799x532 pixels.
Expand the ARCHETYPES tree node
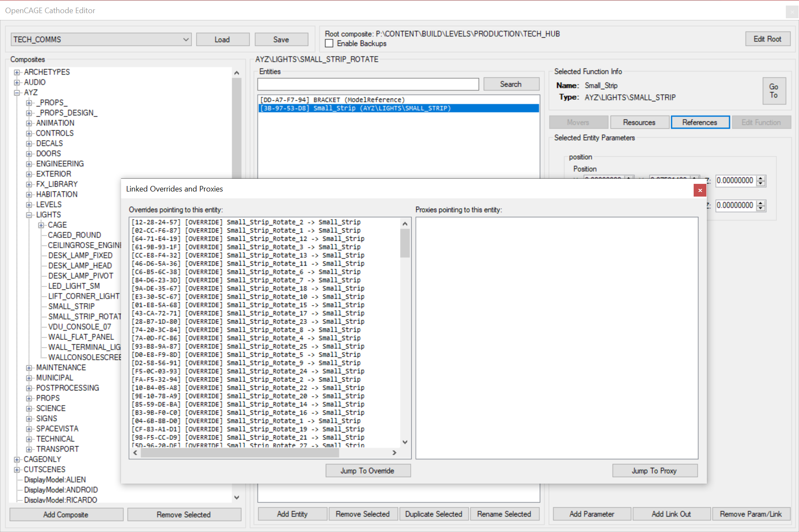point(17,72)
